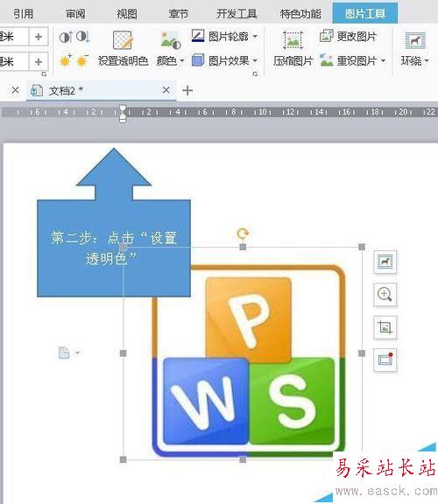The width and height of the screenshot is (438, 504).
Task: Increase picture brightness with sun plus icon
Action: coord(66,60)
